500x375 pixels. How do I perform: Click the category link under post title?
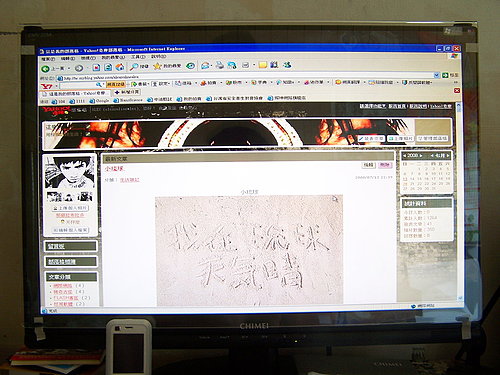click(129, 180)
